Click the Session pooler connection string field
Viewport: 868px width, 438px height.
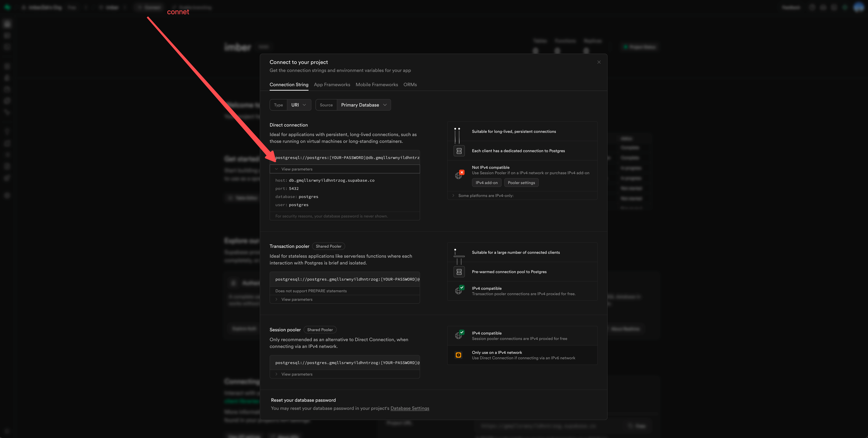(345, 363)
